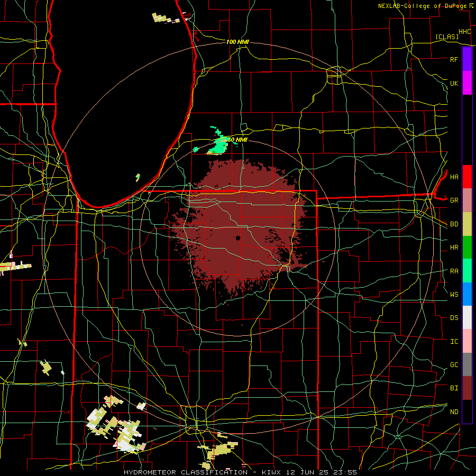Click the DS white legend swatch
This screenshot has width=476, height=476.
(x=467, y=317)
